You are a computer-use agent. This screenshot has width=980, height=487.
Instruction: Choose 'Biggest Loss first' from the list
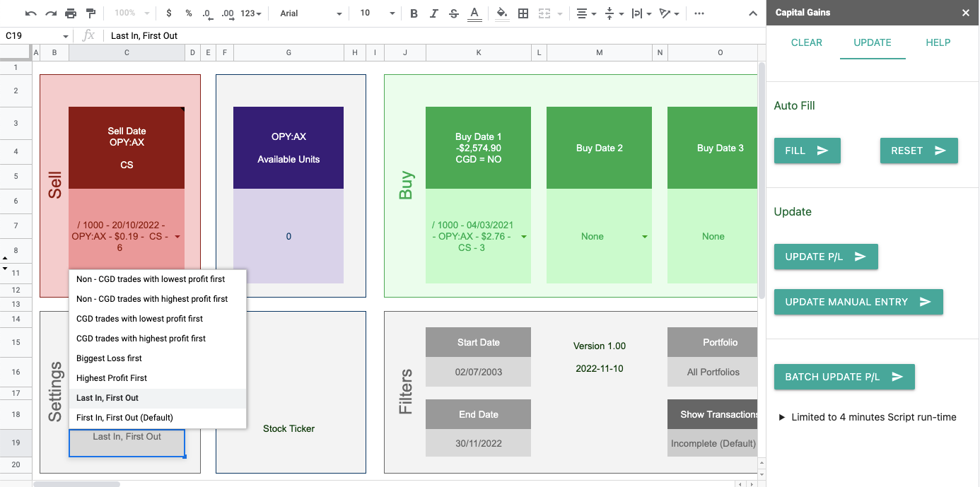109,358
